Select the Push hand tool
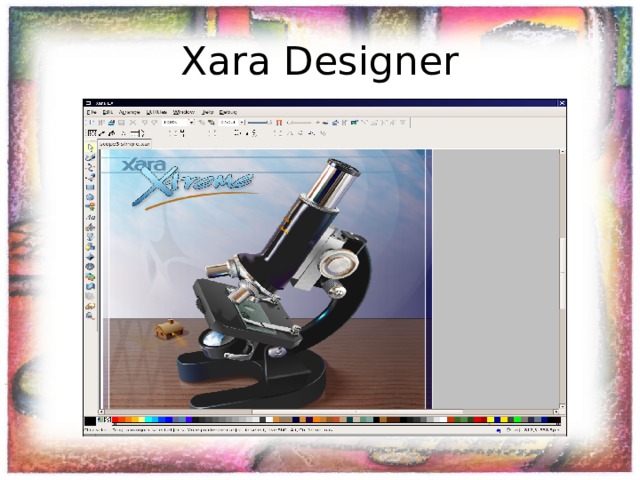 coord(91,306)
